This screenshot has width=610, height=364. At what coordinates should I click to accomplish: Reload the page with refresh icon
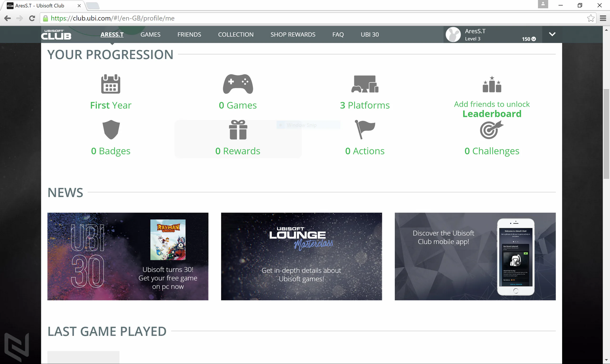[32, 18]
